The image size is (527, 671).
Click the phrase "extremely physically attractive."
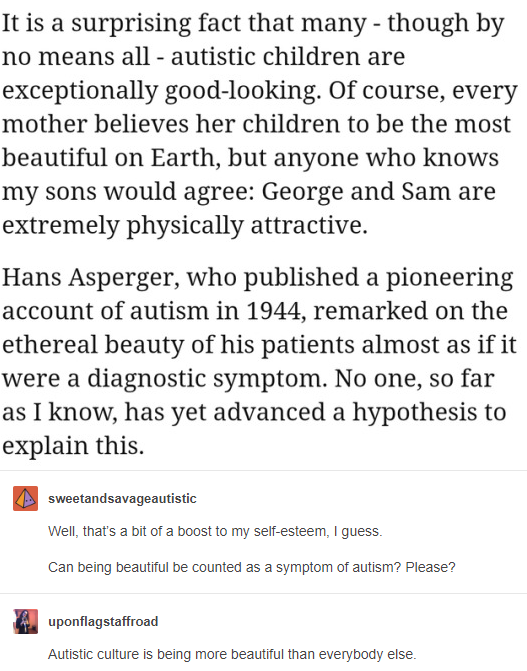click(185, 226)
